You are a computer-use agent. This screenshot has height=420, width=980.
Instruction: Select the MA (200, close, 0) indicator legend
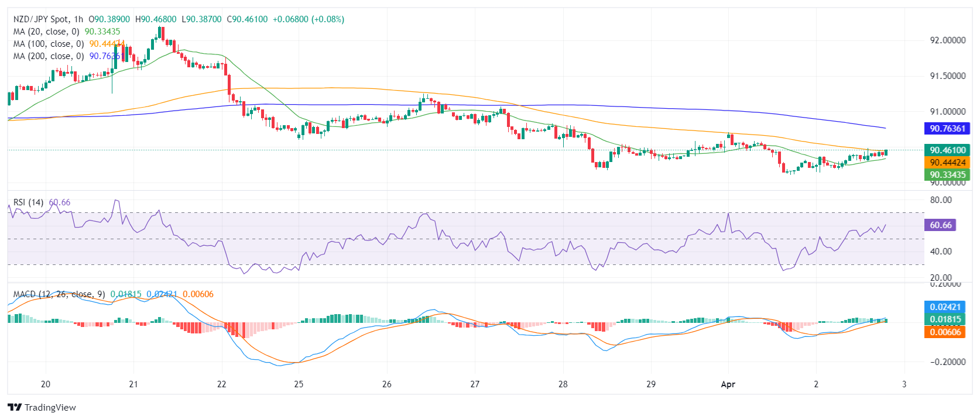[49, 56]
